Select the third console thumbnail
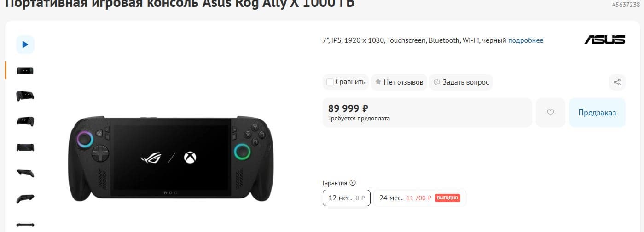This screenshot has width=644, height=232. [x=25, y=121]
